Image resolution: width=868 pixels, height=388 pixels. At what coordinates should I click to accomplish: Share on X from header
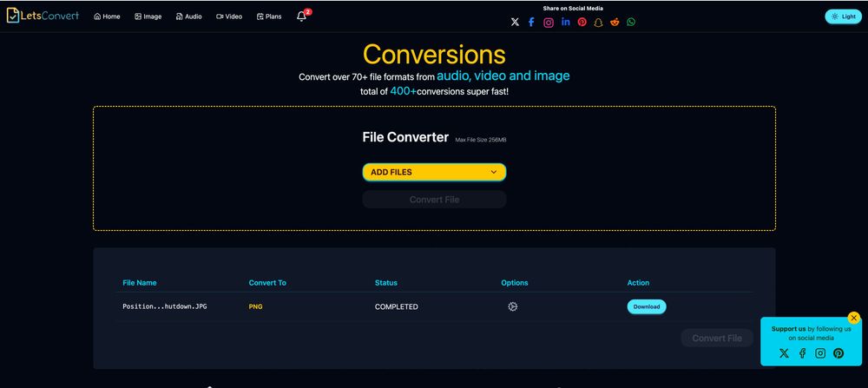(x=515, y=23)
